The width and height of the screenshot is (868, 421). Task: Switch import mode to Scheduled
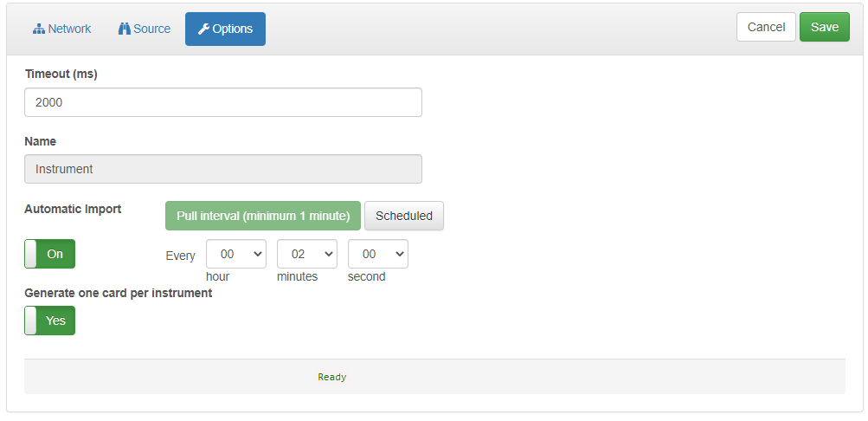tap(404, 216)
